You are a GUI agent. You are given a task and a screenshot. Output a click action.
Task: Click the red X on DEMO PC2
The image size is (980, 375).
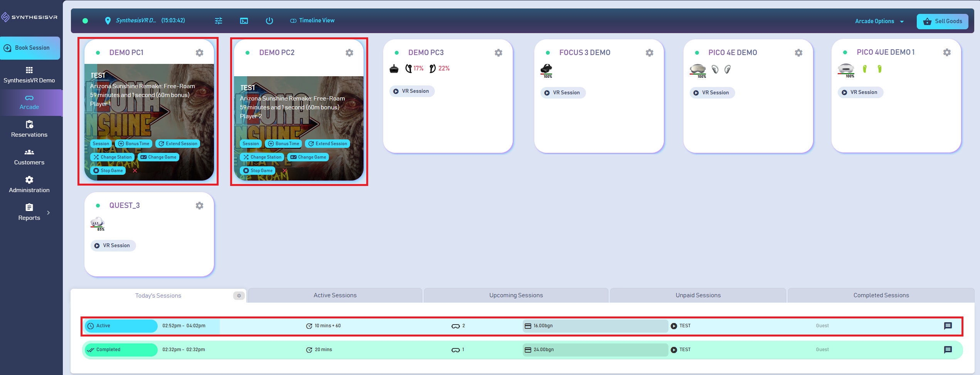pos(285,171)
